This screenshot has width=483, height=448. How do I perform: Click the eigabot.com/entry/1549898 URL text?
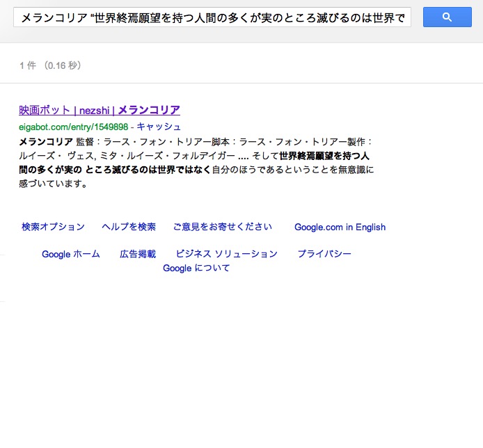tap(73, 127)
